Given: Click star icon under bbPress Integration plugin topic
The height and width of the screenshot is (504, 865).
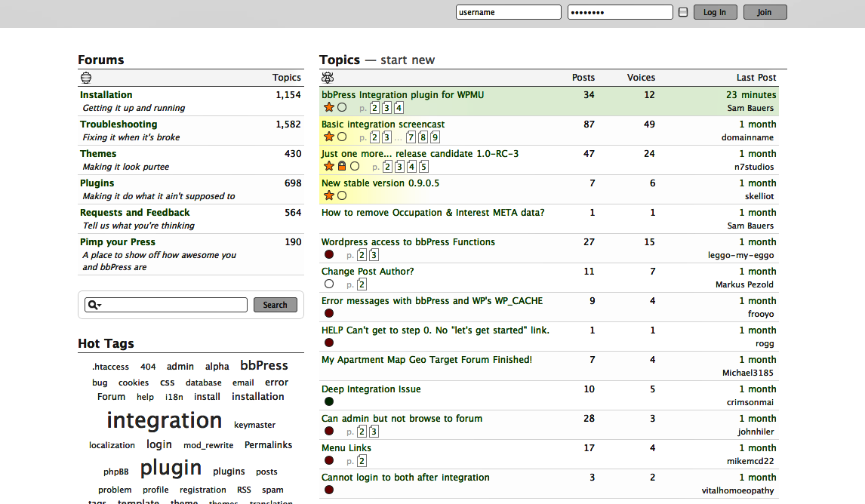Looking at the screenshot, I should pos(329,108).
